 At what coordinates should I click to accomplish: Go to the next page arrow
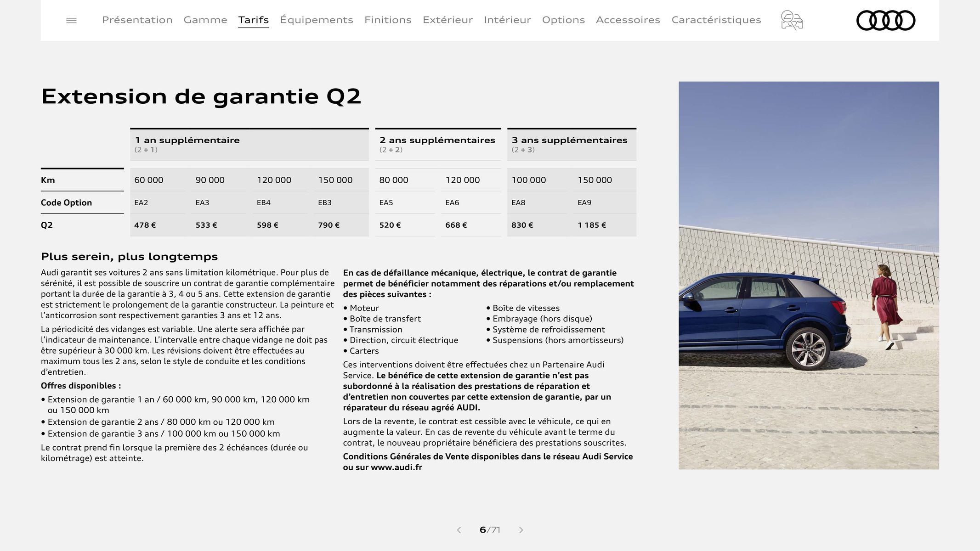(x=521, y=530)
